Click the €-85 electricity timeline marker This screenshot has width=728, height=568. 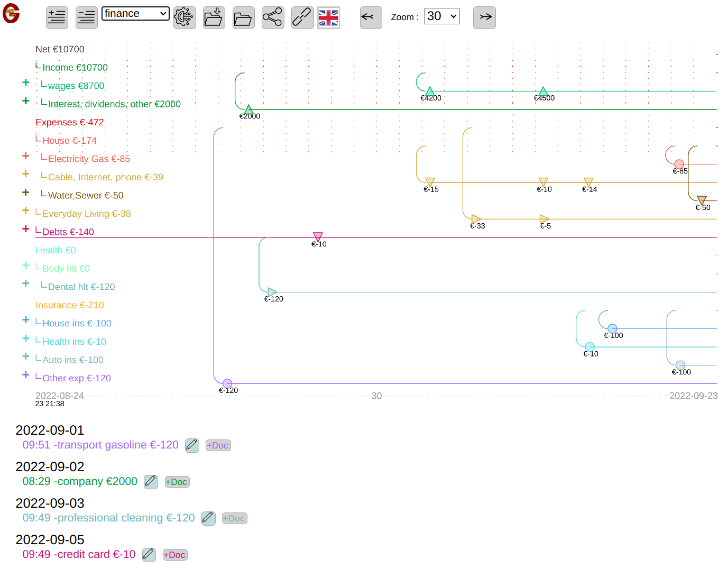[679, 164]
